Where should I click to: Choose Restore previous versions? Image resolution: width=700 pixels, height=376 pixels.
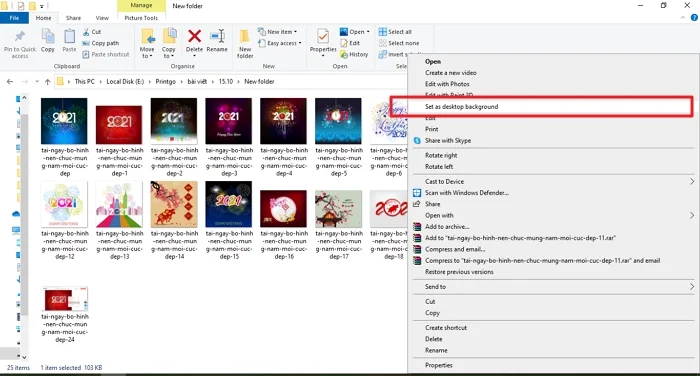pyautogui.click(x=459, y=272)
